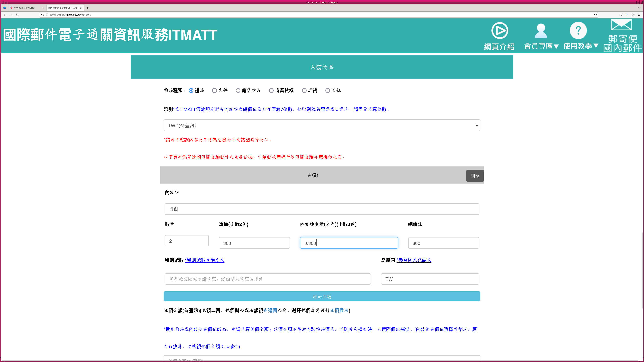Image resolution: width=644 pixels, height=362 pixels.
Task: Click the 網頁介紹 play icon
Action: [x=499, y=31]
